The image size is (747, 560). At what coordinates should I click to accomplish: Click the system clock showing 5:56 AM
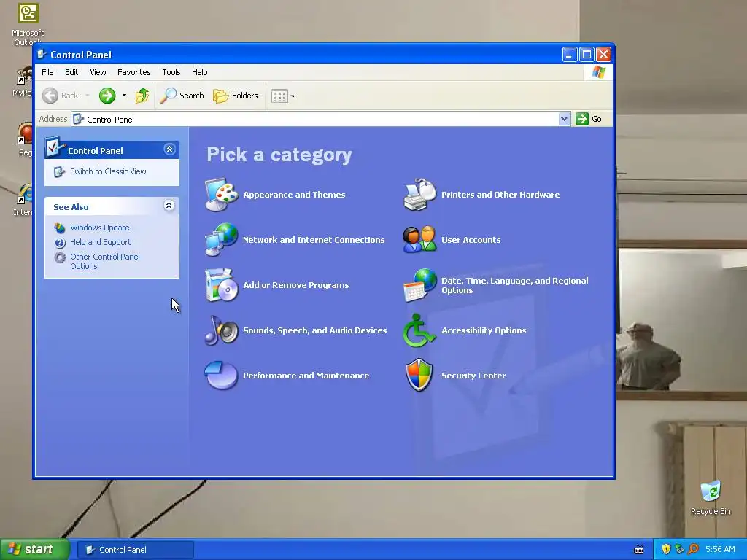click(720, 550)
